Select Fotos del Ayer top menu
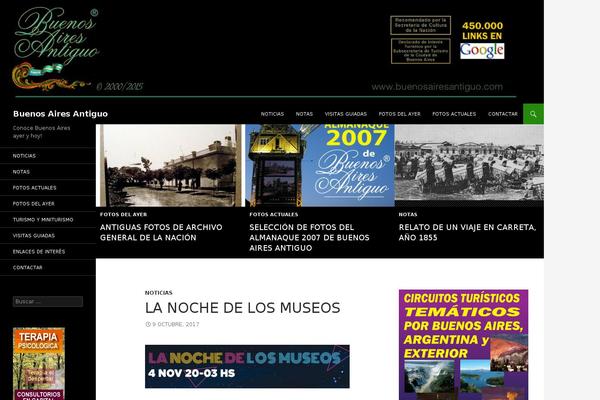 pyautogui.click(x=399, y=114)
